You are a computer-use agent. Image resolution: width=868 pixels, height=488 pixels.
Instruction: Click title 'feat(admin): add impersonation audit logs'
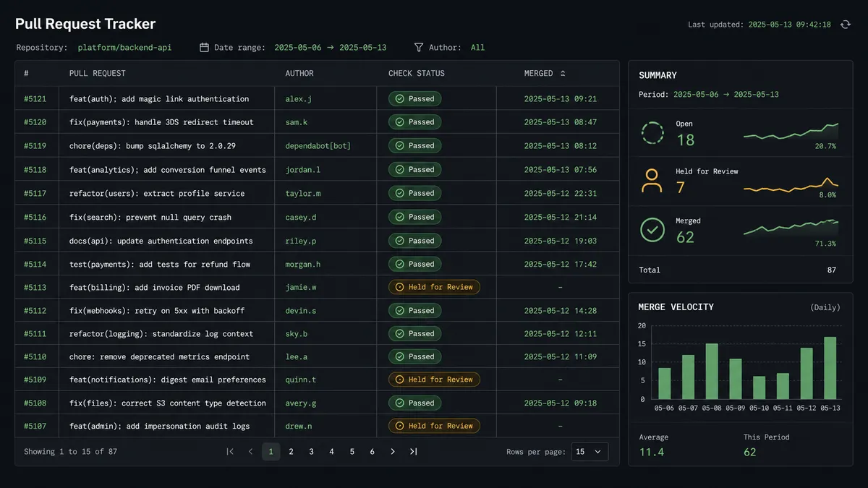pos(159,426)
